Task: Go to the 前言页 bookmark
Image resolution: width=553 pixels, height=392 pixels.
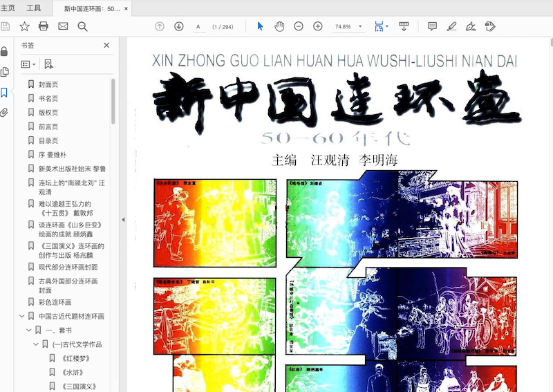Action: pyautogui.click(x=48, y=127)
